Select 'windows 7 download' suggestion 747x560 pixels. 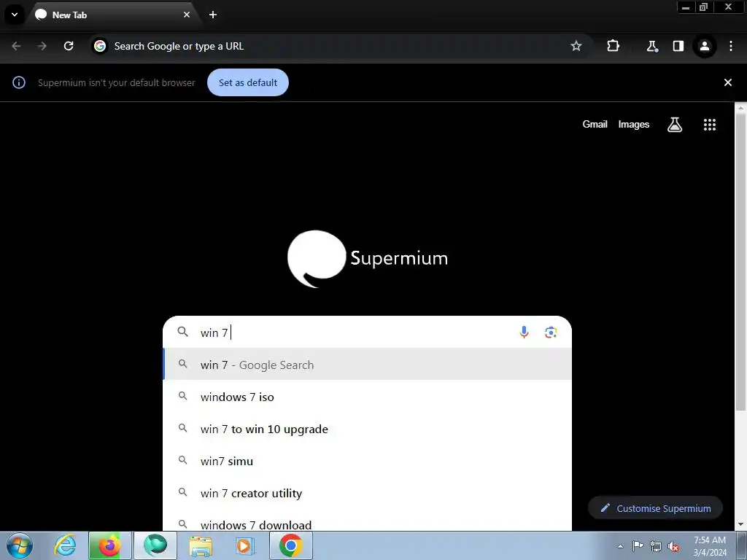368,521
